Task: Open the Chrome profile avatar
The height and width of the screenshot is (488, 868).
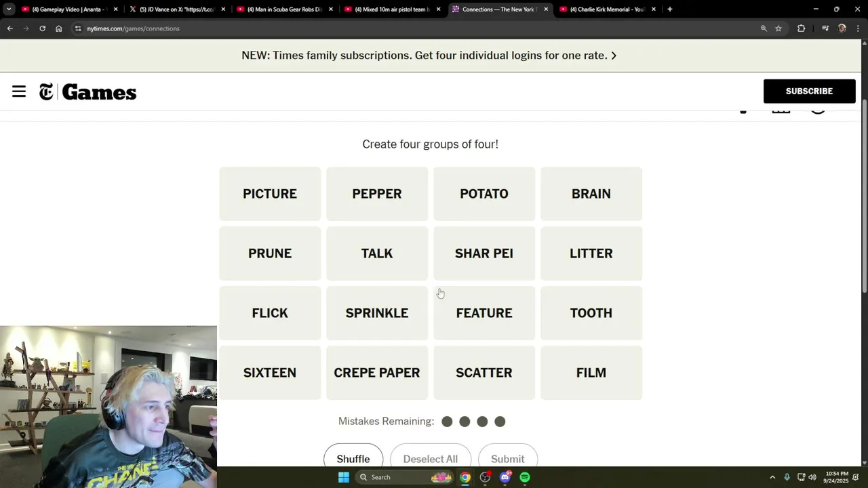Action: click(842, 28)
